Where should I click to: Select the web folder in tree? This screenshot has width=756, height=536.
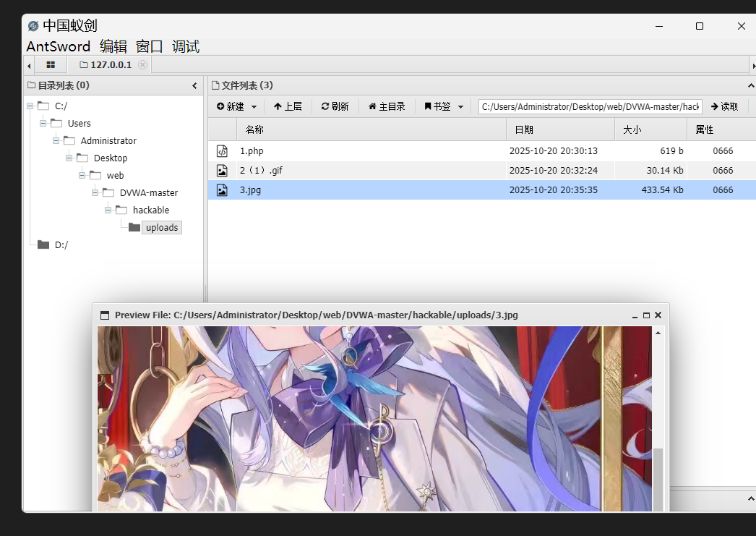click(x=115, y=176)
